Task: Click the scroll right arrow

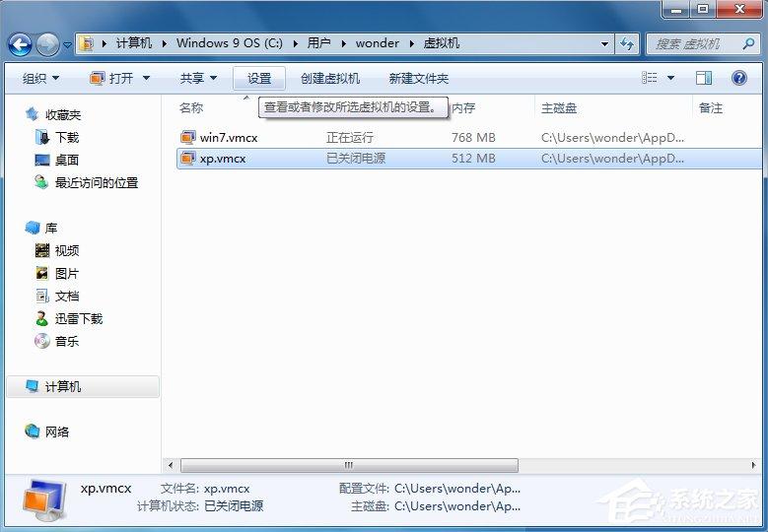Action: coord(753,465)
